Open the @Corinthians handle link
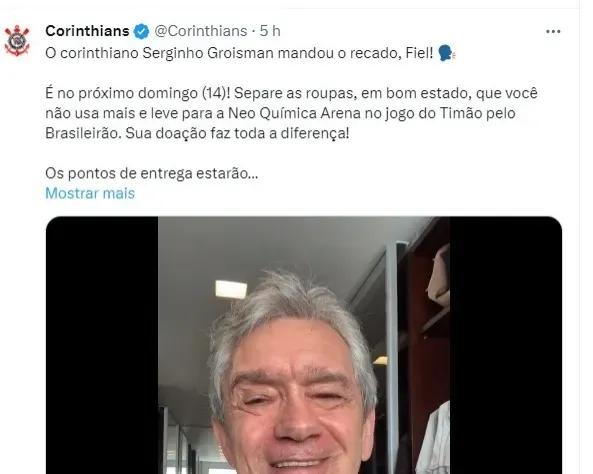 [x=201, y=31]
